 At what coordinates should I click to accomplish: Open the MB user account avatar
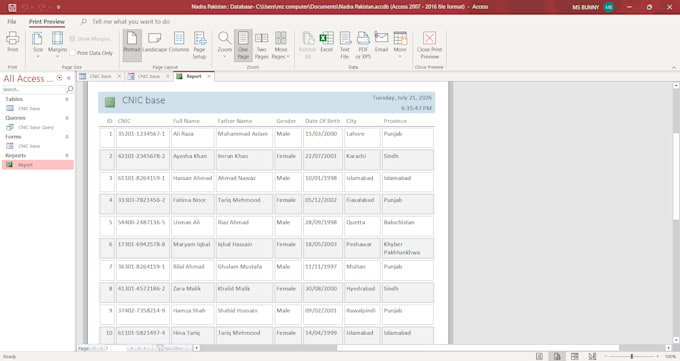coord(609,7)
